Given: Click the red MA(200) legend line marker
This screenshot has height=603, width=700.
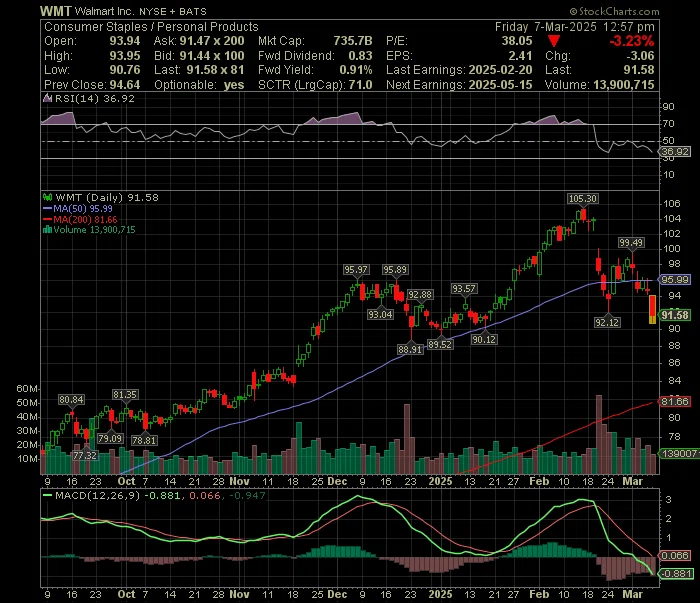Looking at the screenshot, I should (x=48, y=219).
